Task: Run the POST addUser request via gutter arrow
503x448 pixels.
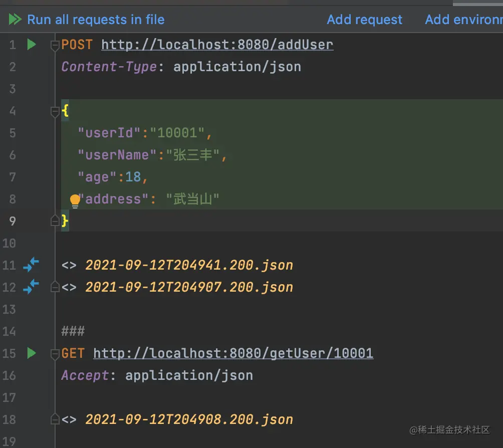Action: tap(31, 44)
